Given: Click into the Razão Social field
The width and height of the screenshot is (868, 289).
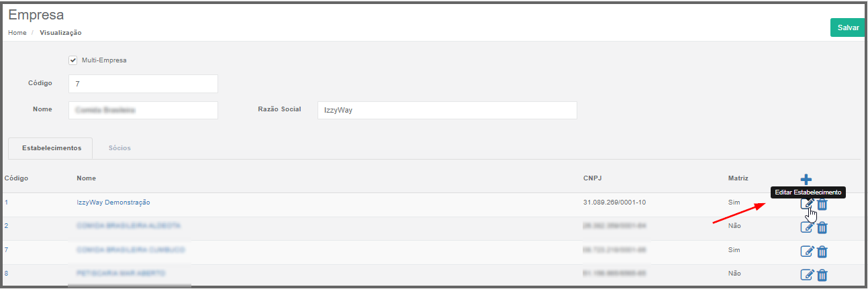Looking at the screenshot, I should 447,111.
